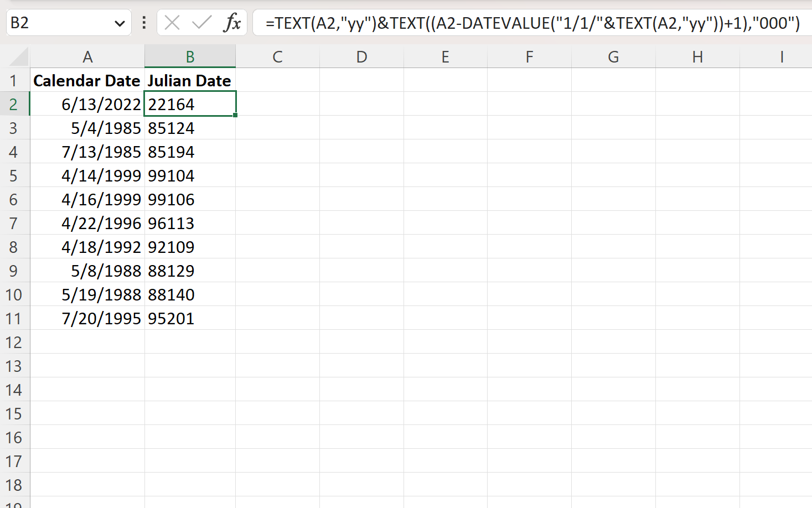
Task: Select empty cell D5
Action: (x=361, y=175)
